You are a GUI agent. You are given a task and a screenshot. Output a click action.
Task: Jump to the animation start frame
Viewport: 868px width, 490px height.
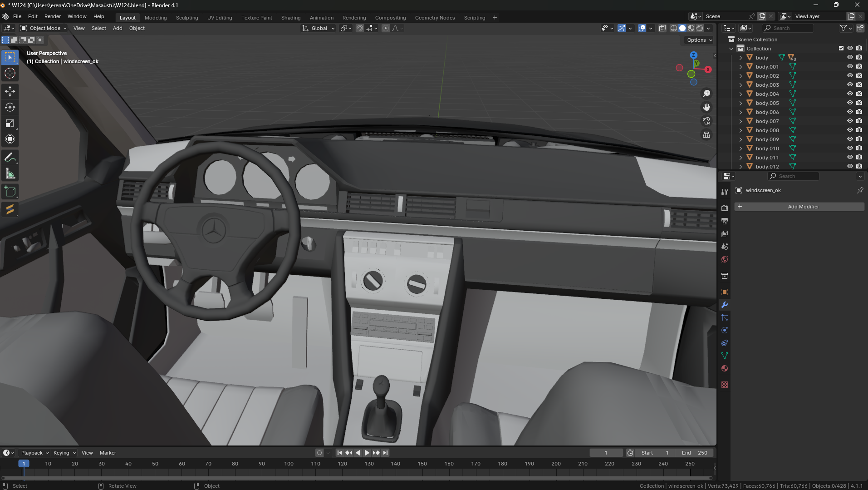point(339,453)
